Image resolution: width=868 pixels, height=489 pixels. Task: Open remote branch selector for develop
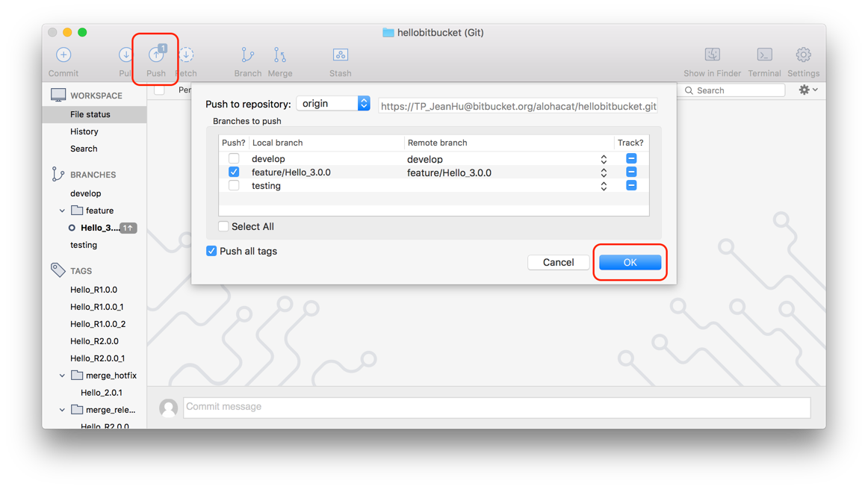click(604, 159)
